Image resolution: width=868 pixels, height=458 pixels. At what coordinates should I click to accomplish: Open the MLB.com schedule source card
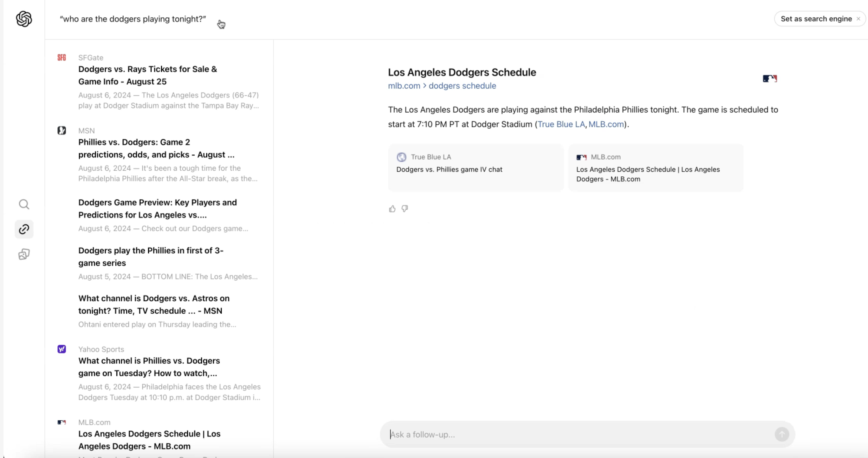tap(655, 168)
